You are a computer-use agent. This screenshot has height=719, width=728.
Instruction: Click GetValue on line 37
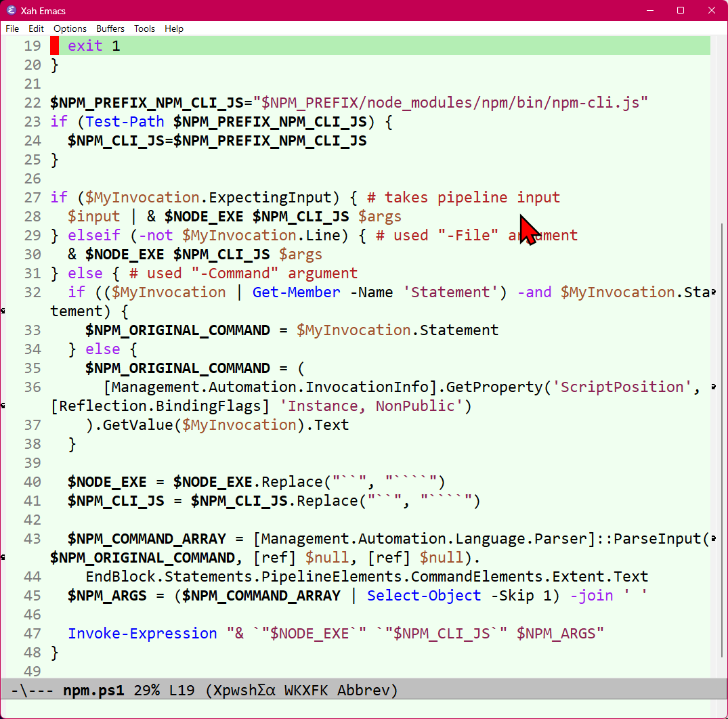coord(138,425)
